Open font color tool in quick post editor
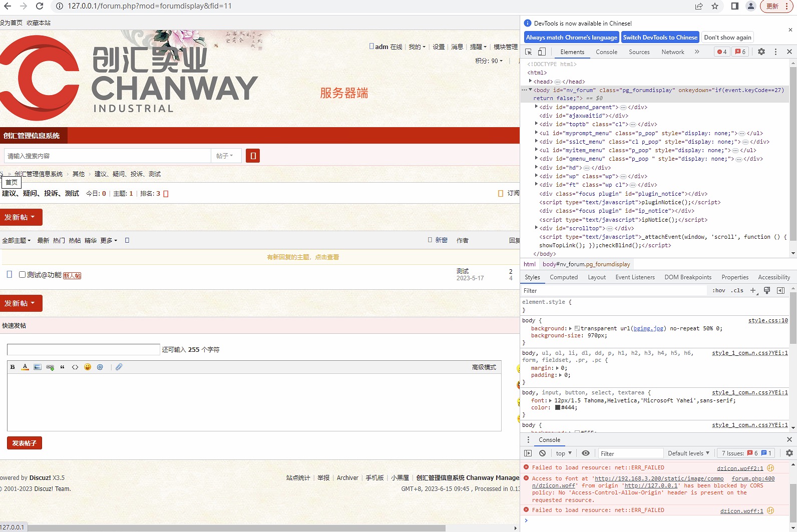 point(25,367)
